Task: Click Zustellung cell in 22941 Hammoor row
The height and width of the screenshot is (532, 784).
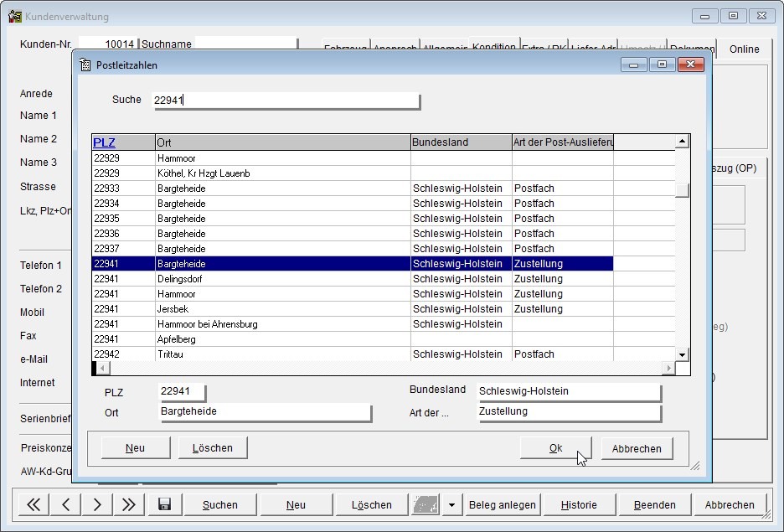Action: [x=563, y=293]
